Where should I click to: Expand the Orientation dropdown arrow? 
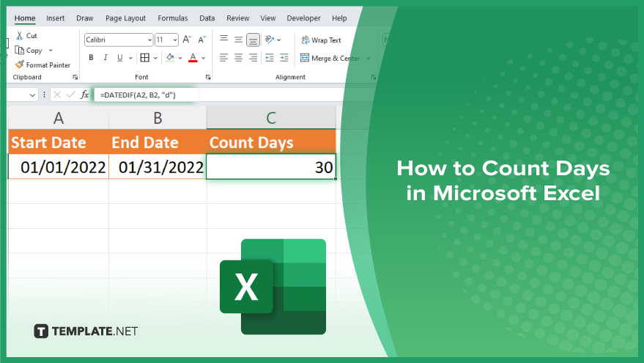click(x=279, y=40)
